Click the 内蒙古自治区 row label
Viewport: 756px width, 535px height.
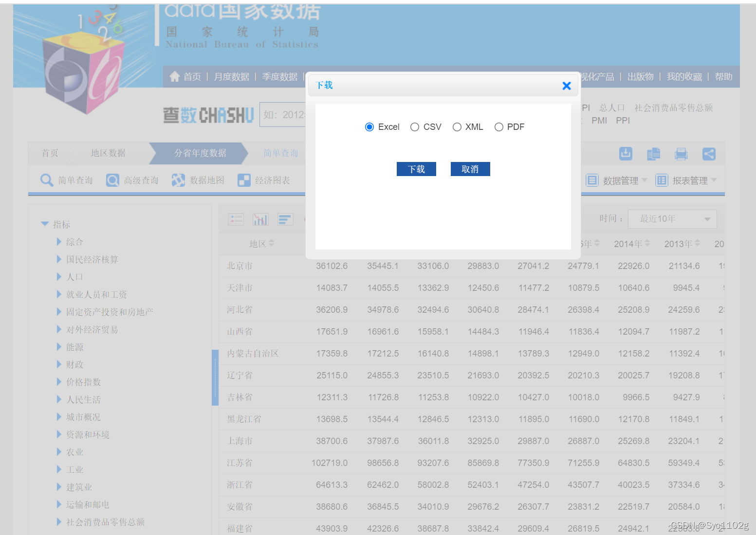[x=253, y=354]
